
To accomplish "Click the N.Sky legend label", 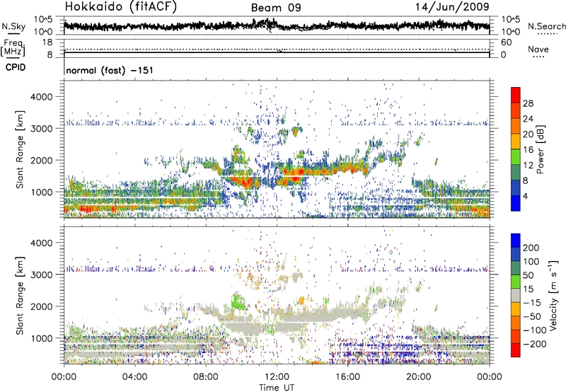I will [x=13, y=26].
